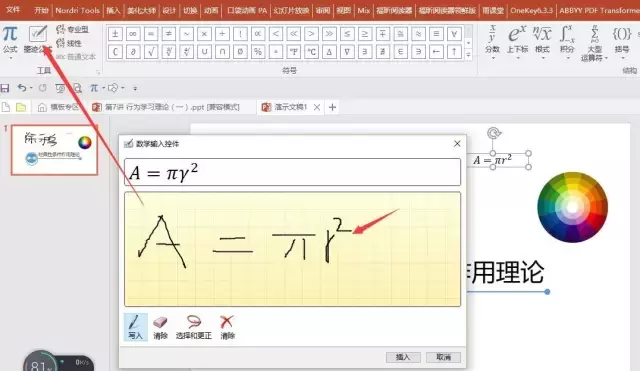
Task: Insert the nabla ∇ symbol
Action: click(x=347, y=52)
